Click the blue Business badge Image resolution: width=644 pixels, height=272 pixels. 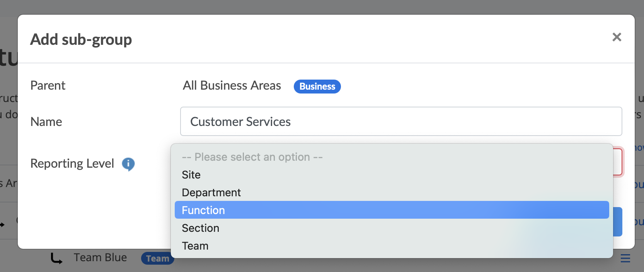click(x=317, y=87)
